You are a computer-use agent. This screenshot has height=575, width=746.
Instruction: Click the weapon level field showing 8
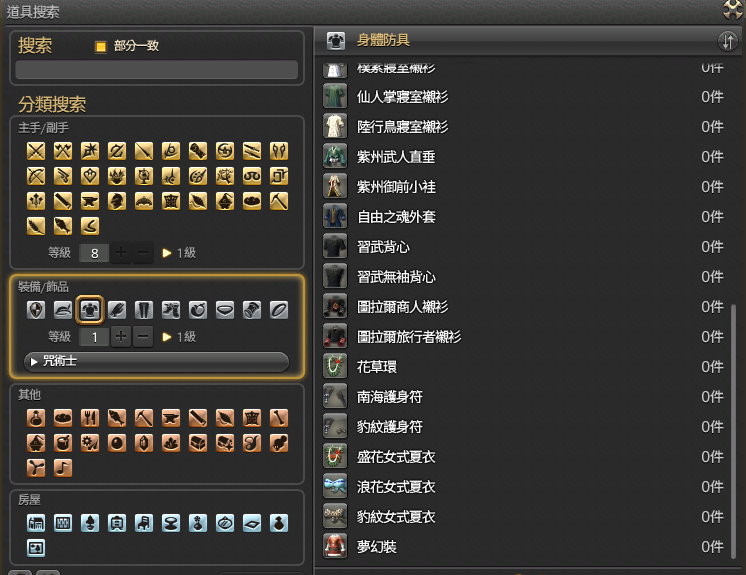click(x=94, y=253)
